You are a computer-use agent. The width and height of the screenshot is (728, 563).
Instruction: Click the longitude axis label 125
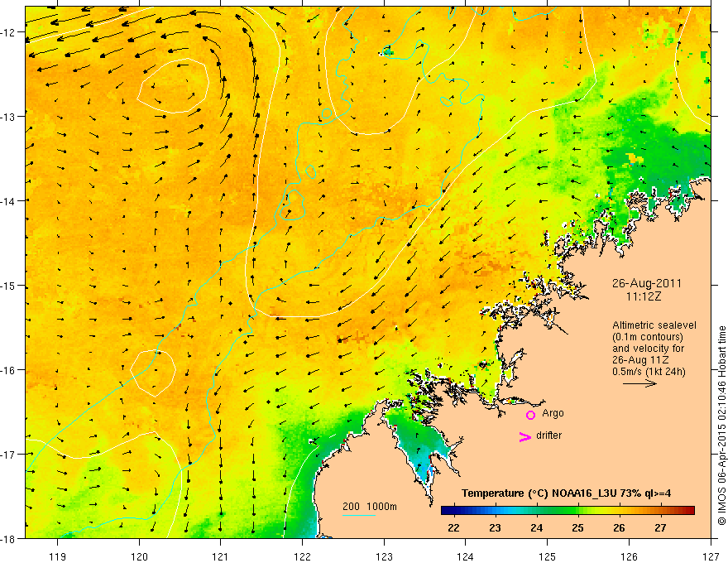point(548,556)
